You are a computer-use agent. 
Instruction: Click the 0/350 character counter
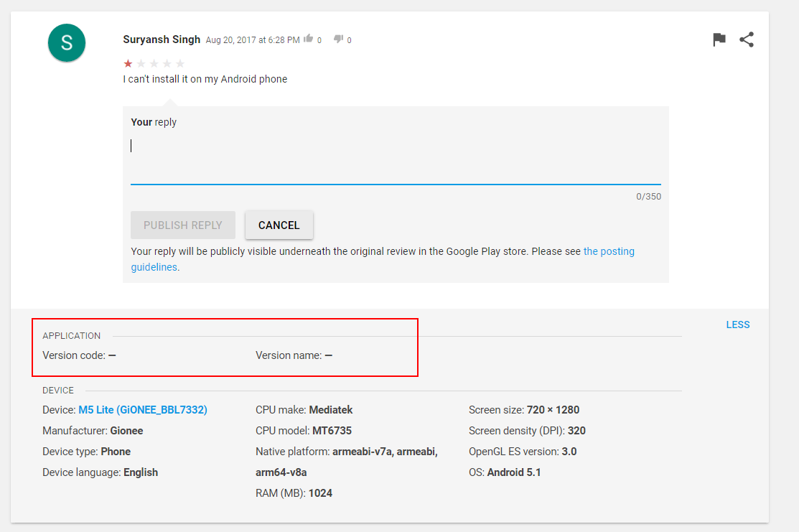coord(648,197)
